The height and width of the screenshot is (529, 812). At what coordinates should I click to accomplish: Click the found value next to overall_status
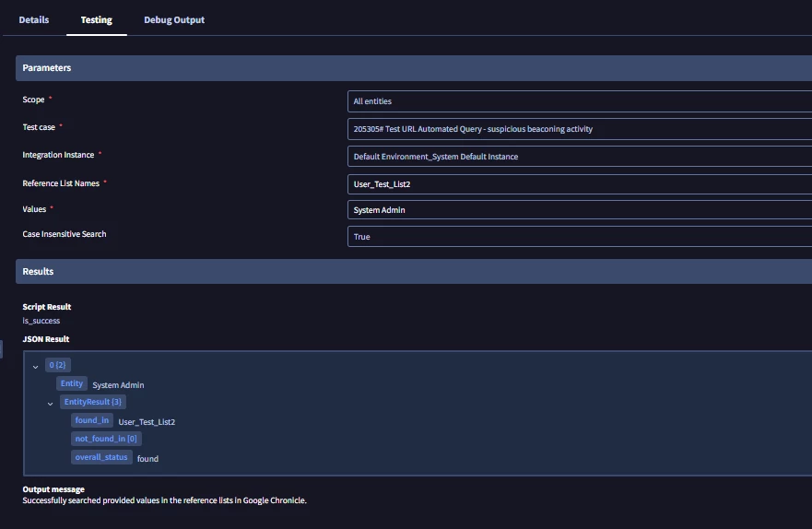click(147, 459)
